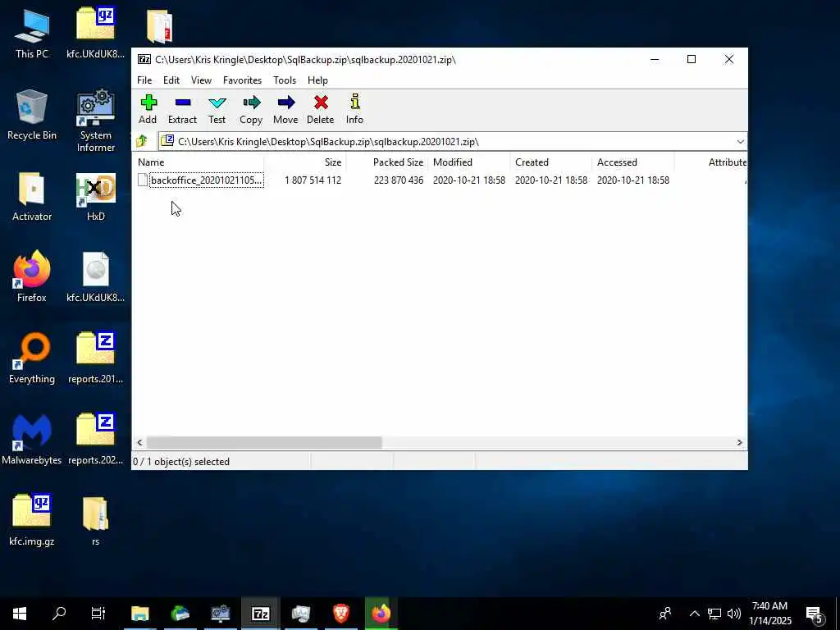Open the Edit menu

coord(171,80)
